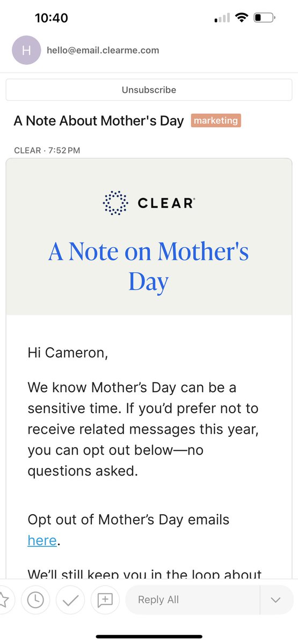Tap the subject A Note About Mother's Day
The height and width of the screenshot is (644, 298).
[x=99, y=121]
